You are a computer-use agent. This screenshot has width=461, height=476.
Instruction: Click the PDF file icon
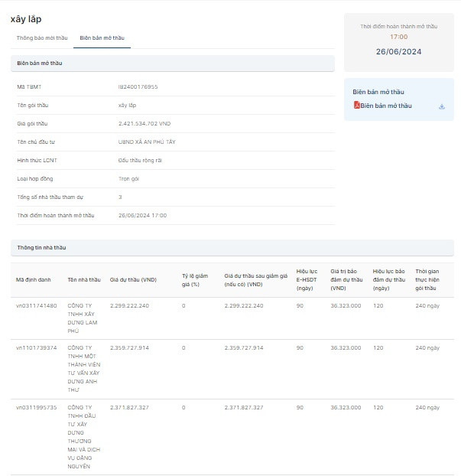point(356,106)
